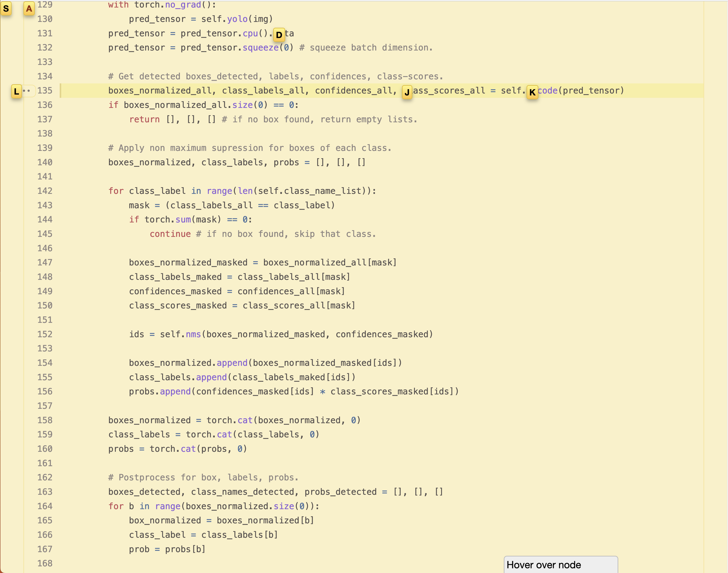This screenshot has height=573, width=728.
Task: Click the cpu method on line 131
Action: tap(250, 34)
